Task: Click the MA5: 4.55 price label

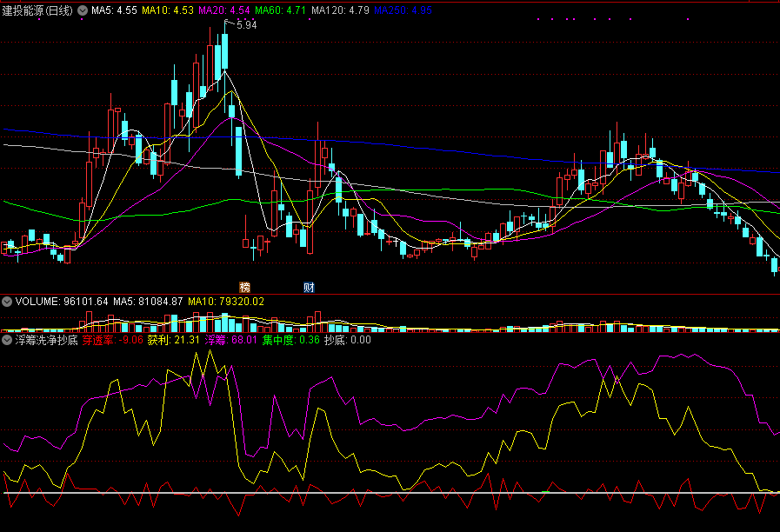Action: pos(114,10)
